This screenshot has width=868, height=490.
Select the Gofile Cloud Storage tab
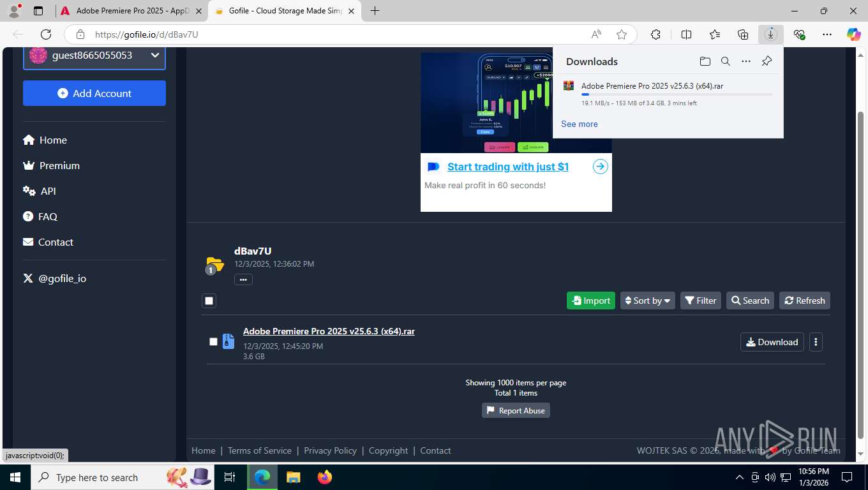285,11
